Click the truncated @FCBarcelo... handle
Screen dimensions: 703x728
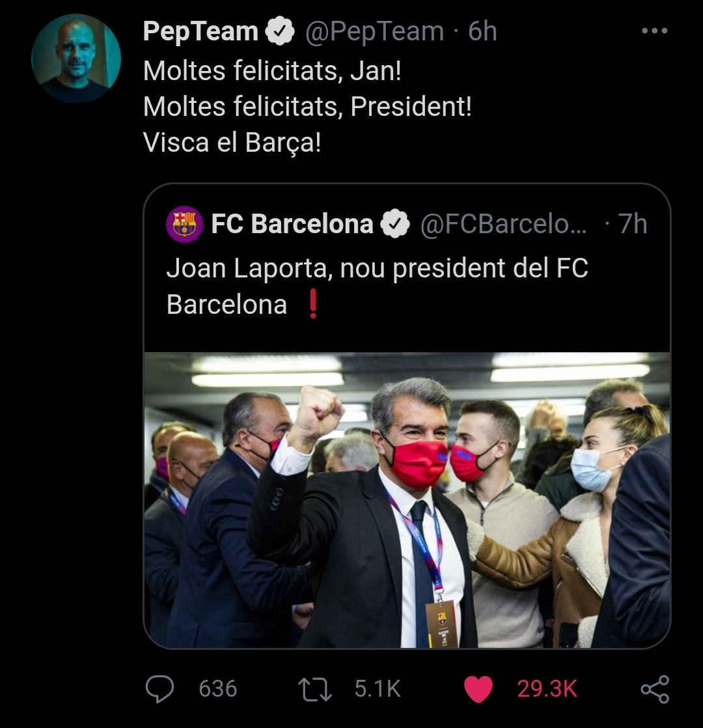click(x=503, y=224)
